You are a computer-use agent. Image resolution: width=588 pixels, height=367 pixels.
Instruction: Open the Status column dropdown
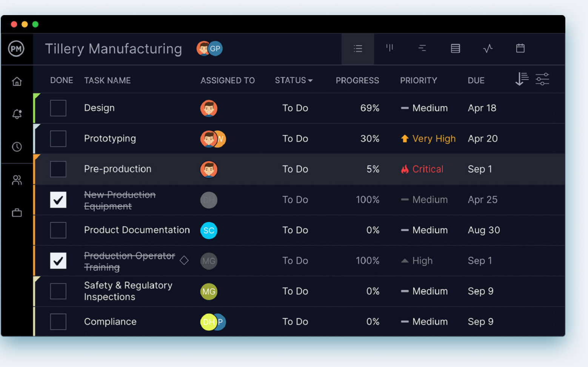coord(294,80)
